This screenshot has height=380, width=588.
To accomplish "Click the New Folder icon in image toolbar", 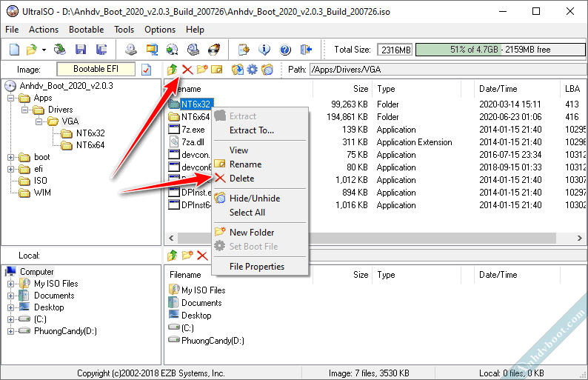I will pyautogui.click(x=202, y=70).
